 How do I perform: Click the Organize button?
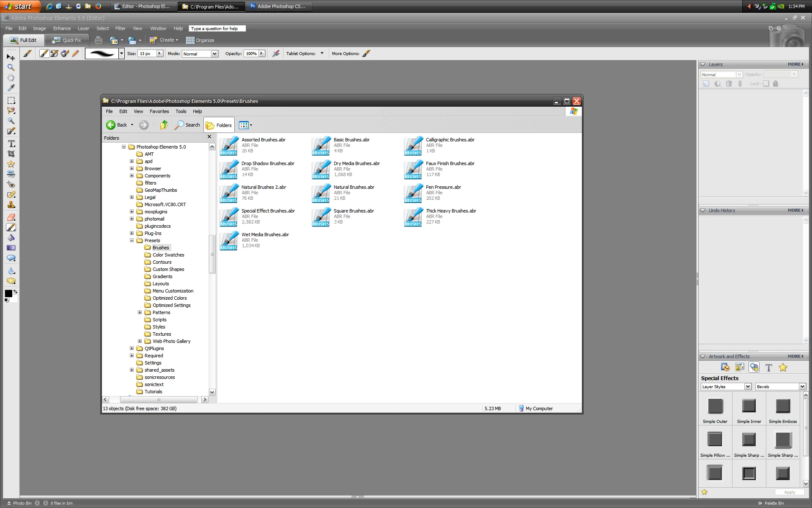tap(200, 40)
